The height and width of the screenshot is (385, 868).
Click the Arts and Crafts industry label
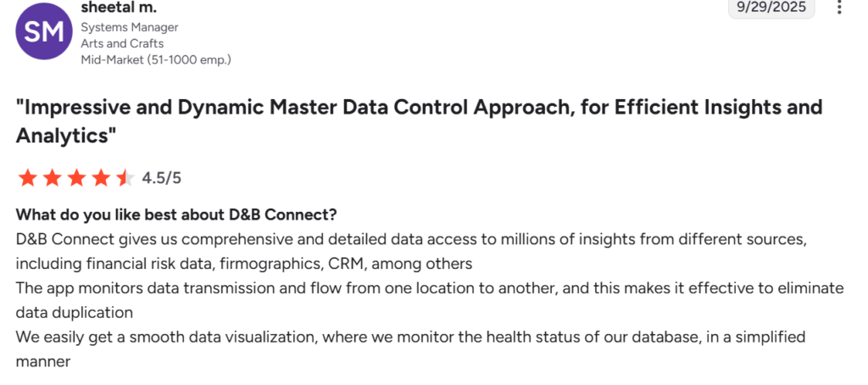pyautogui.click(x=122, y=43)
